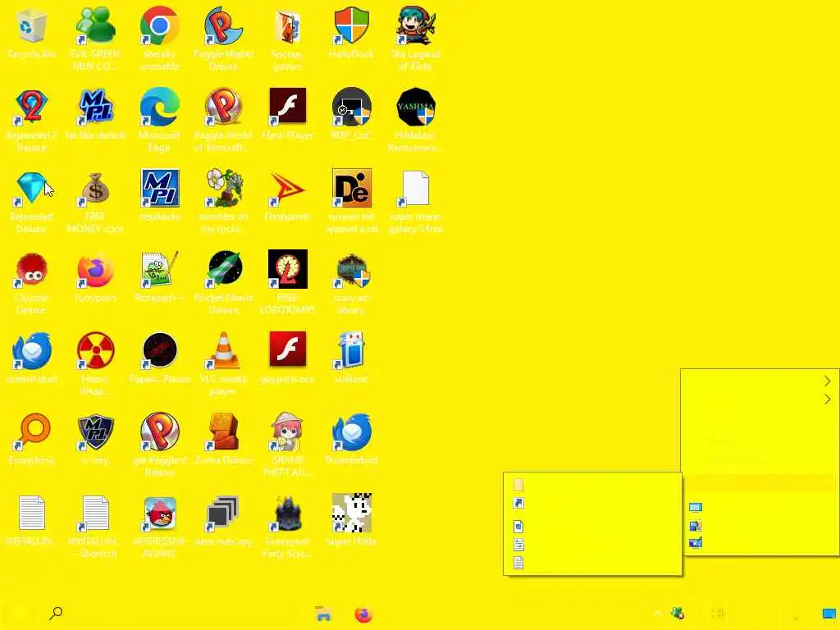
Task: Select the Peggle World of Warcraft shortcut
Action: [223, 107]
